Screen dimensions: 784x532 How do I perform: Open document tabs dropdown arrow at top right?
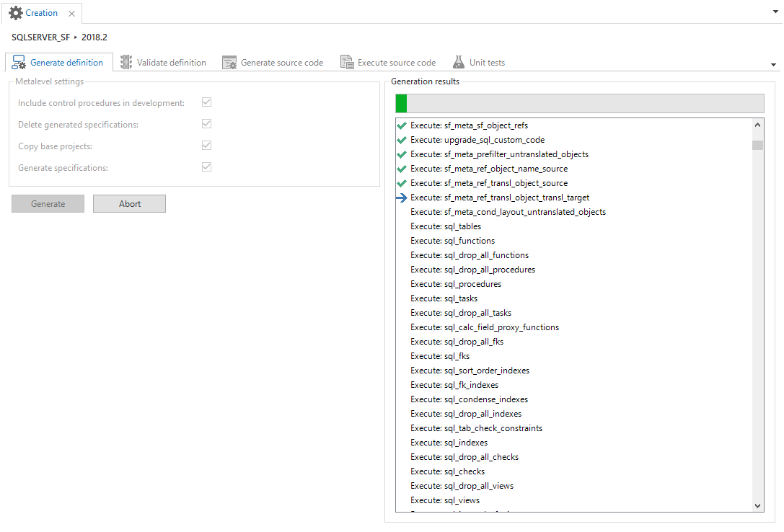coord(775,12)
